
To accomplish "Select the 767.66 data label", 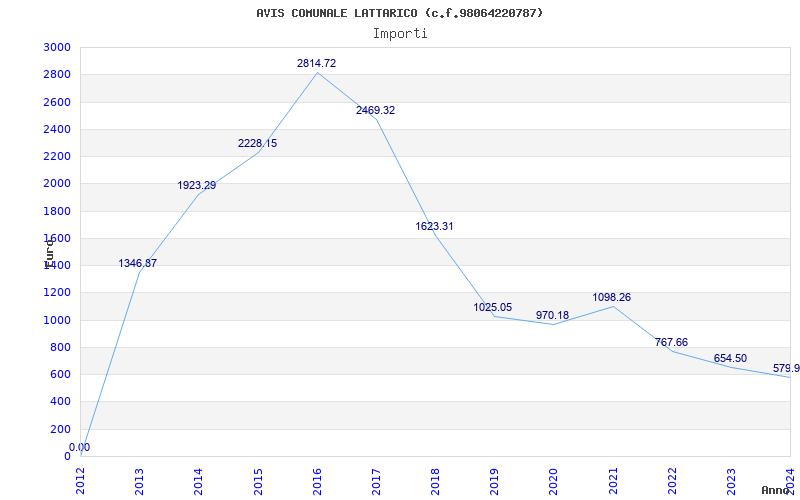I will point(671,342).
